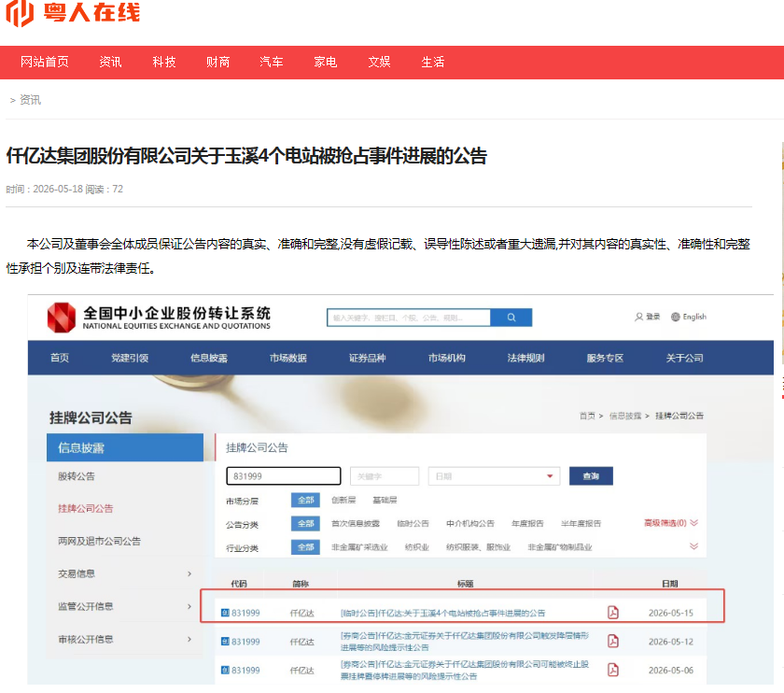Open the 关于公司 tab
This screenshot has height=693, width=784.
click(x=684, y=358)
